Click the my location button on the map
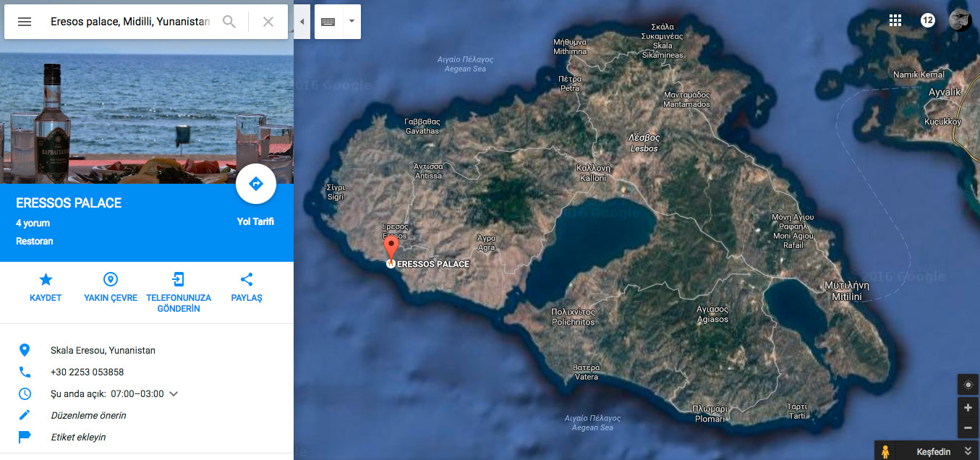This screenshot has height=460, width=980. (x=968, y=384)
